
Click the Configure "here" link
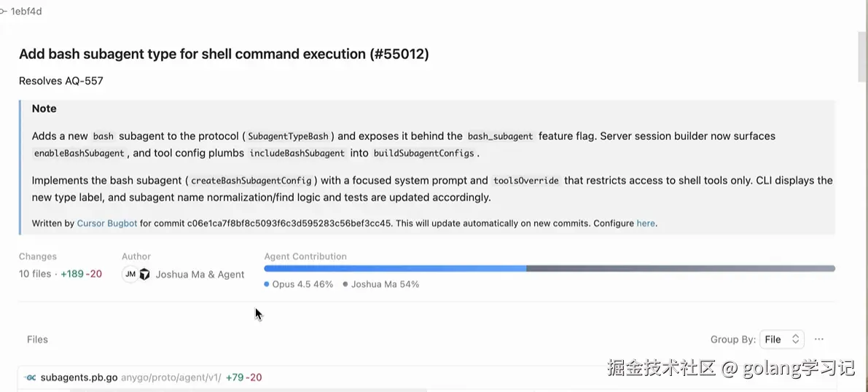click(x=645, y=224)
